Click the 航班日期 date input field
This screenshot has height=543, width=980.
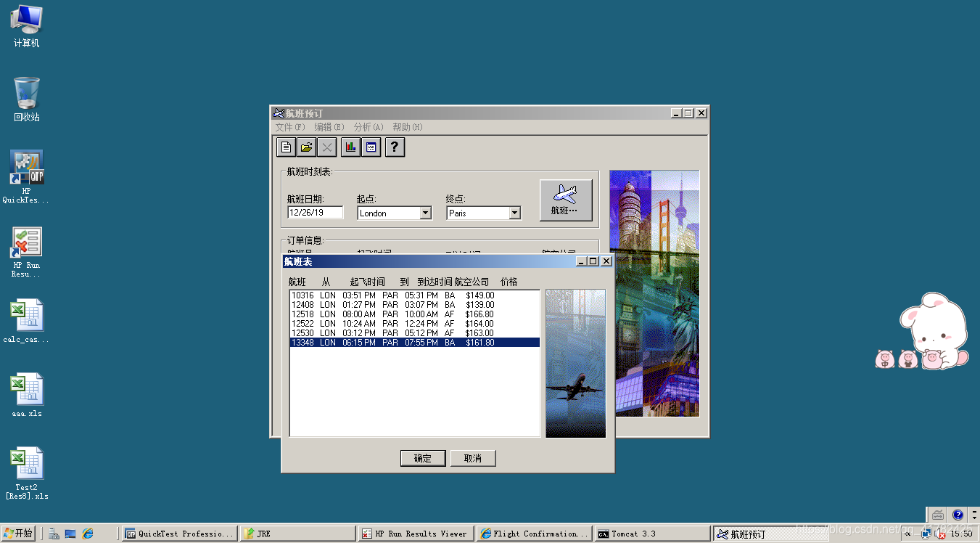click(316, 213)
